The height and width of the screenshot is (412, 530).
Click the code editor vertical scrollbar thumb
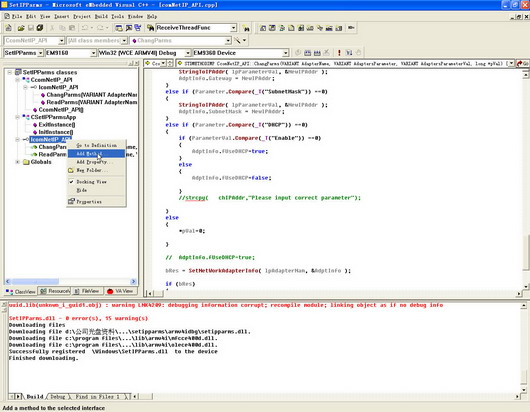point(526,252)
